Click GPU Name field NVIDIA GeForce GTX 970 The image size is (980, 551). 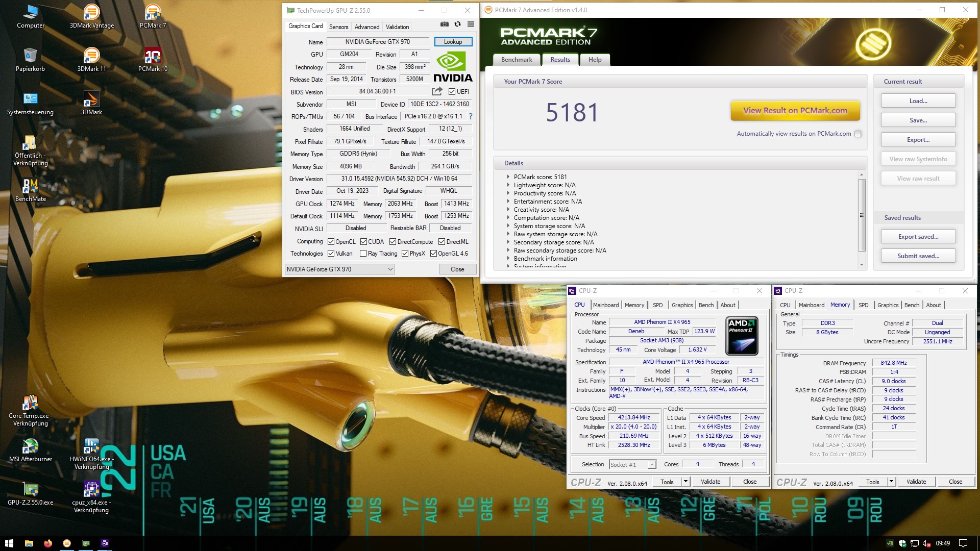pos(378,42)
